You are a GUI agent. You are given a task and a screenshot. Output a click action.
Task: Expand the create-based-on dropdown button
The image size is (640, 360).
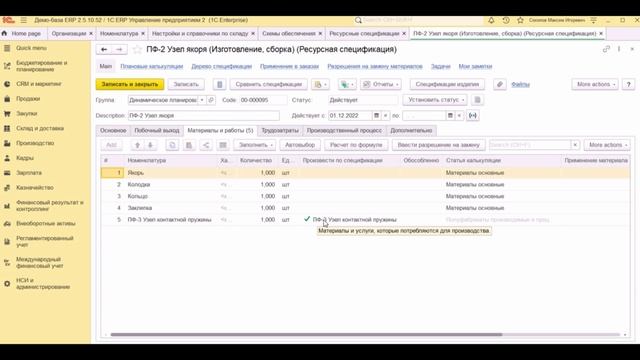click(x=320, y=84)
